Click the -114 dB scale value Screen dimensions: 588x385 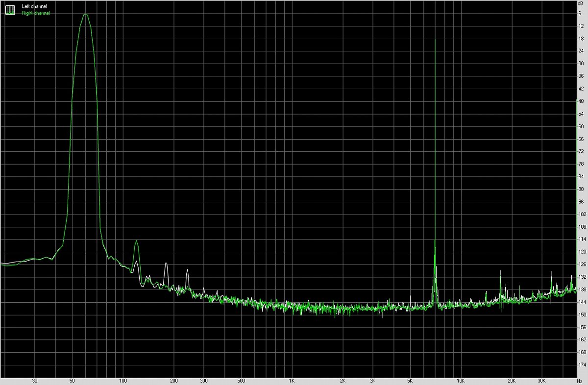click(582, 239)
